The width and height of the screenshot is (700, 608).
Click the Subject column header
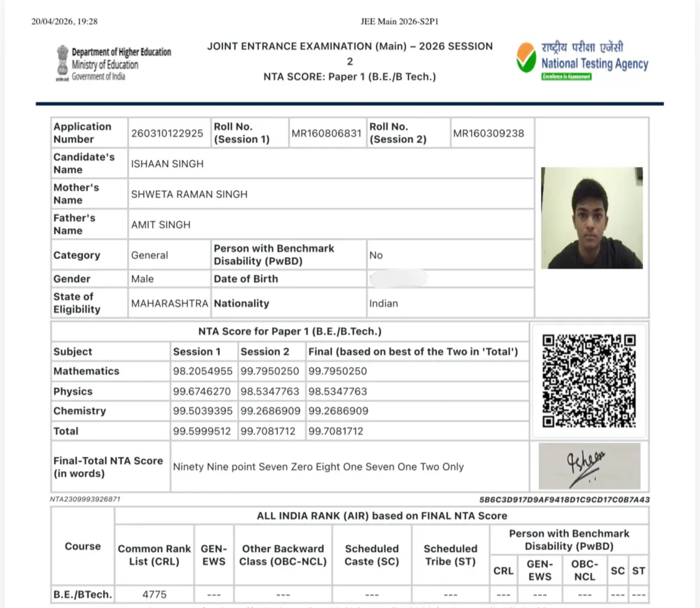click(x=73, y=352)
